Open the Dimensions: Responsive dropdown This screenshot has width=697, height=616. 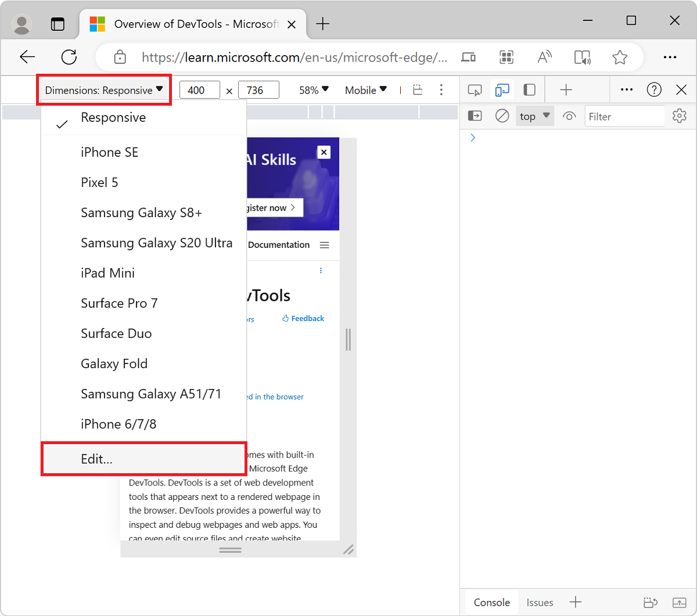click(x=103, y=89)
